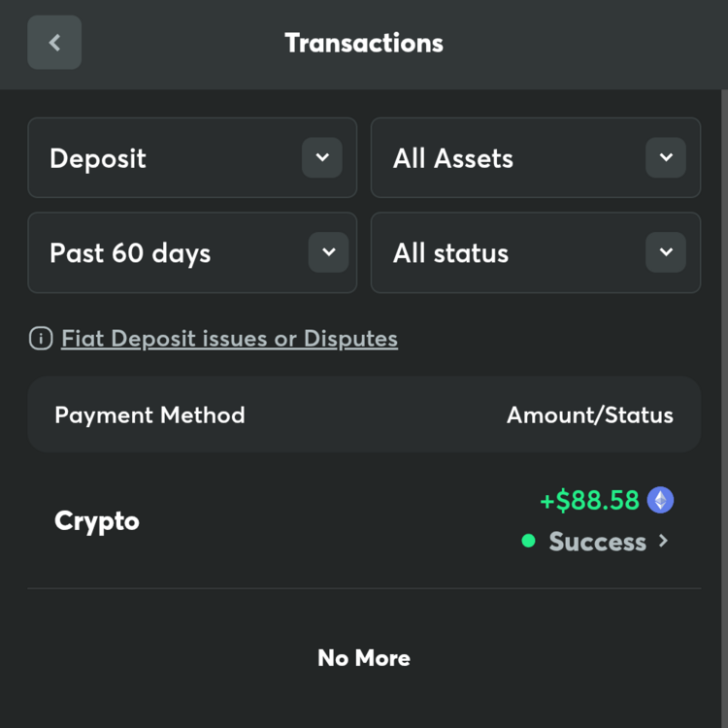Image resolution: width=728 pixels, height=728 pixels.
Task: Click the info icon beside Fiat Deposit
Action: [41, 339]
